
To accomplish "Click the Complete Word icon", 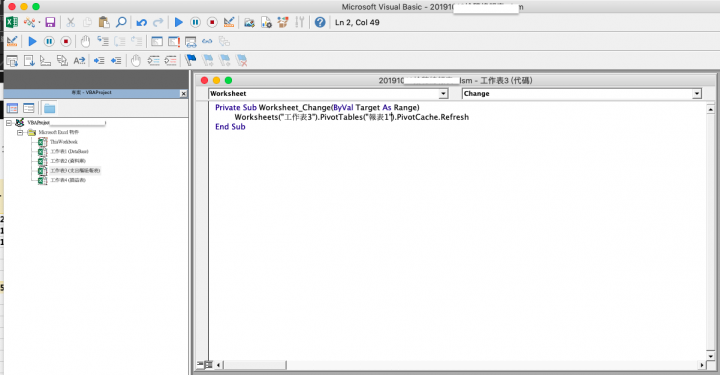I will [79, 60].
